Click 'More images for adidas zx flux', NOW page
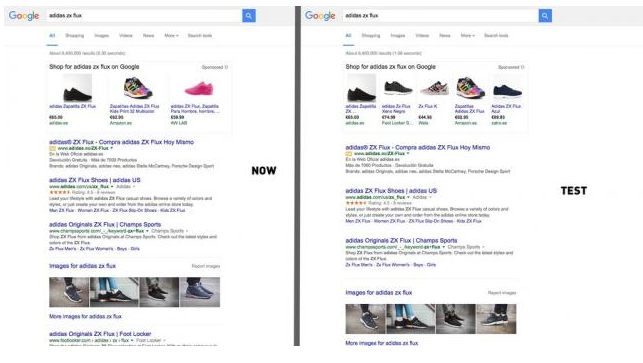 (85, 316)
